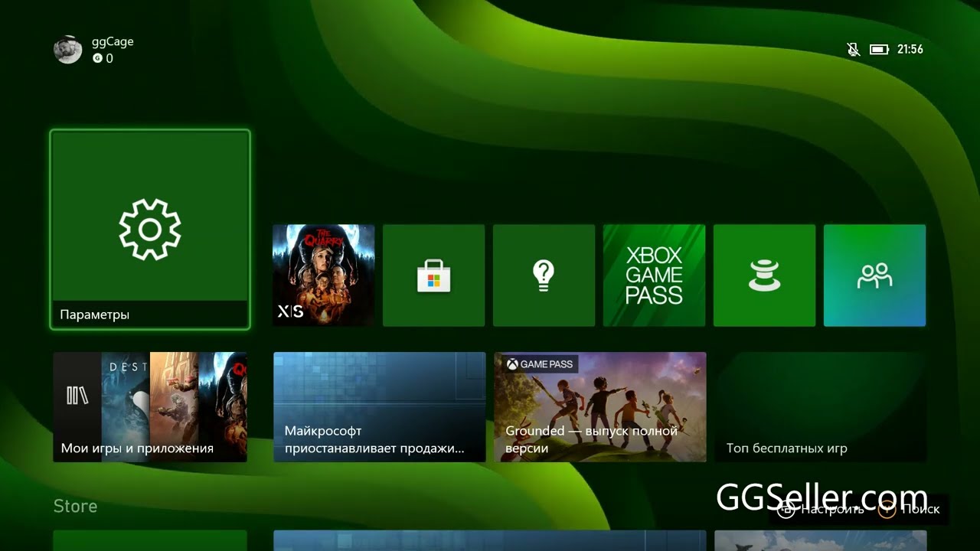The image size is (980, 551).
Task: Click the controller battery indicator
Action: tap(879, 50)
